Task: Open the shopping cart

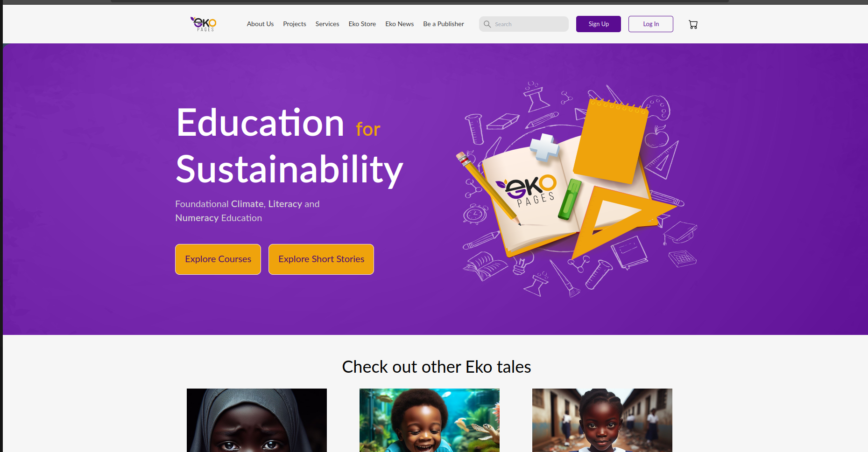Action: [693, 25]
